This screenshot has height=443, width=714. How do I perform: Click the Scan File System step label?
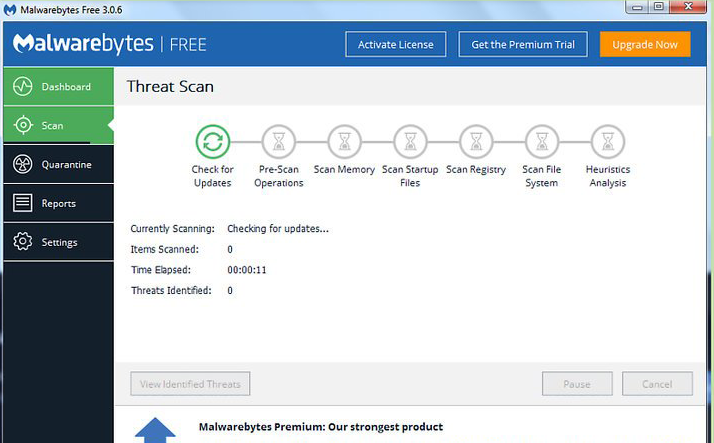(x=542, y=176)
